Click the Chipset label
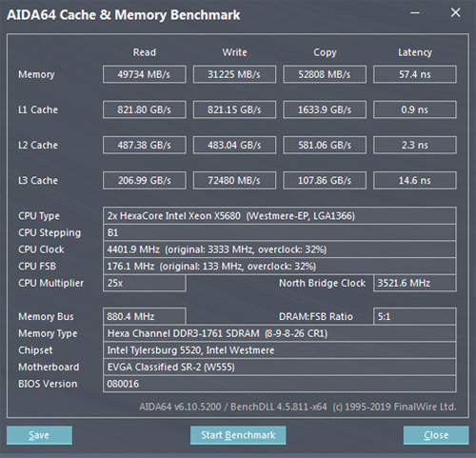Image resolution: width=476 pixels, height=458 pixels. pyautogui.click(x=35, y=350)
